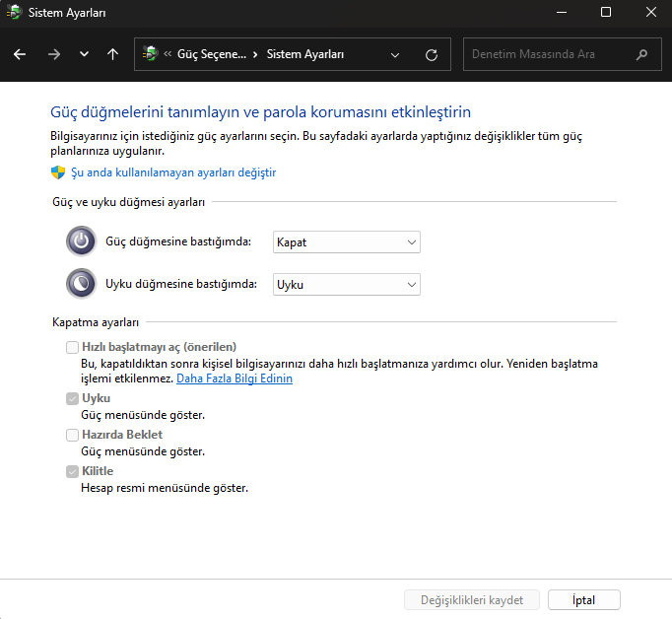This screenshot has height=619, width=672.
Task: Click window title bar app icon
Action: click(14, 12)
